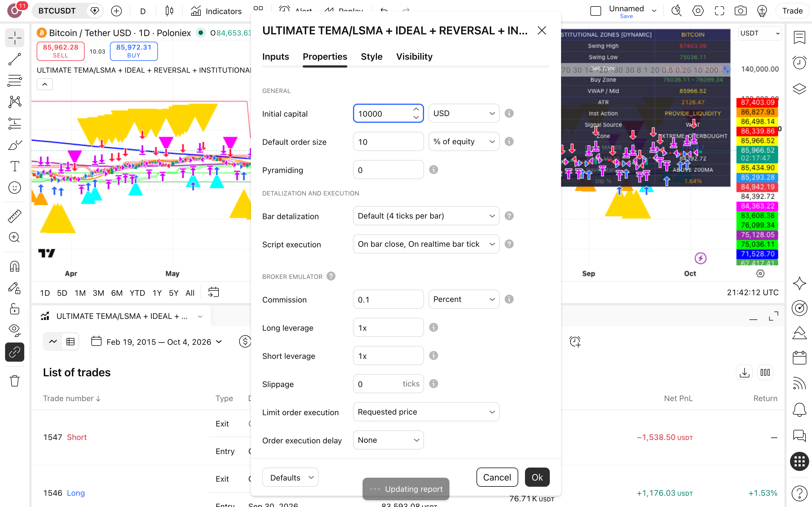Open the Order execution delay dropdown

[388, 440]
